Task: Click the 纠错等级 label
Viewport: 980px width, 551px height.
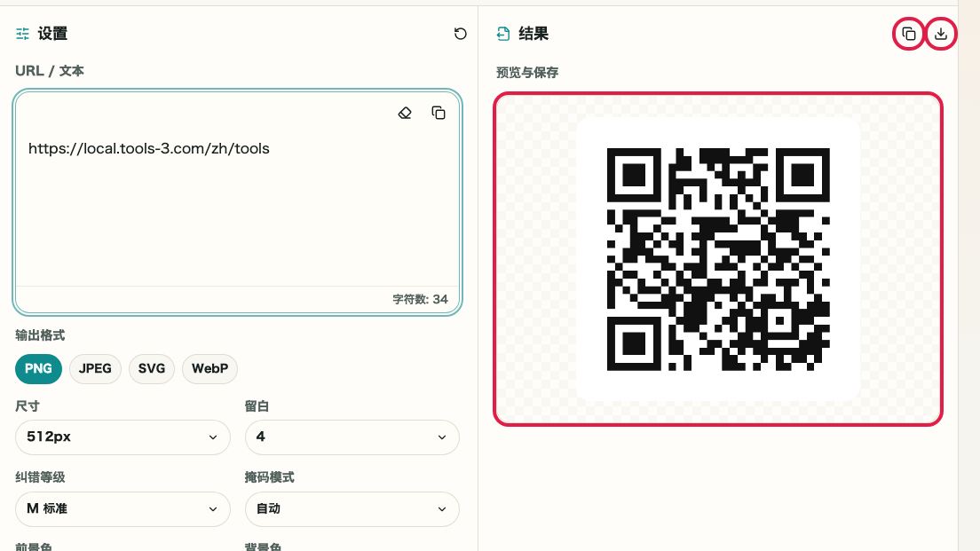Action: click(x=40, y=477)
